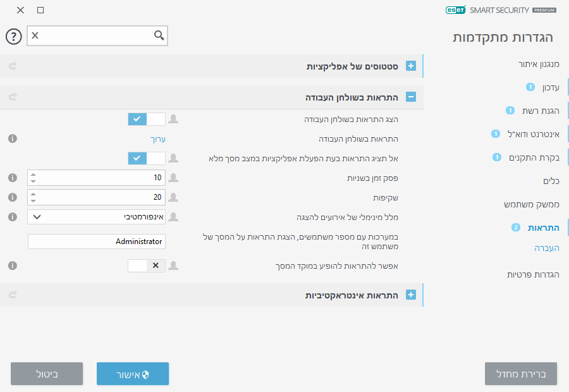Click info icon for אפשר להתראות להופיע במוקד
The image size is (569, 392).
[x=13, y=266]
